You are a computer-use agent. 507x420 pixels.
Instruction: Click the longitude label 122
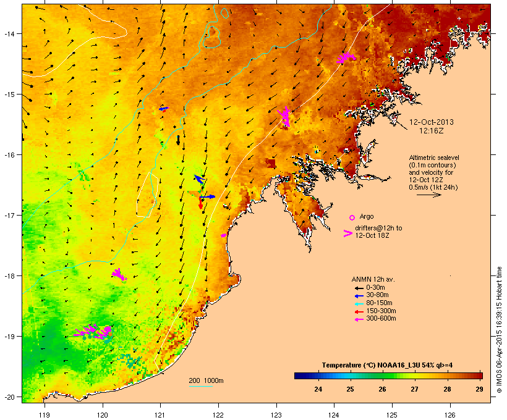click(x=218, y=415)
